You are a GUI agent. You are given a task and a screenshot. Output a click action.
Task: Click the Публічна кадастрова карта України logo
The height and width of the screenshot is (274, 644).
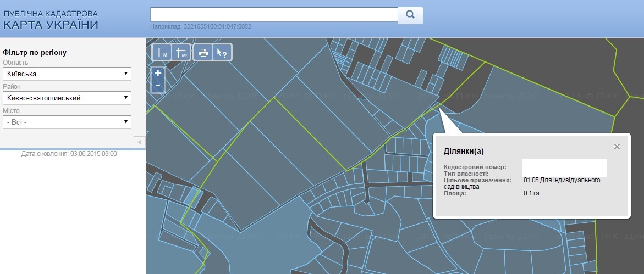tap(51, 20)
